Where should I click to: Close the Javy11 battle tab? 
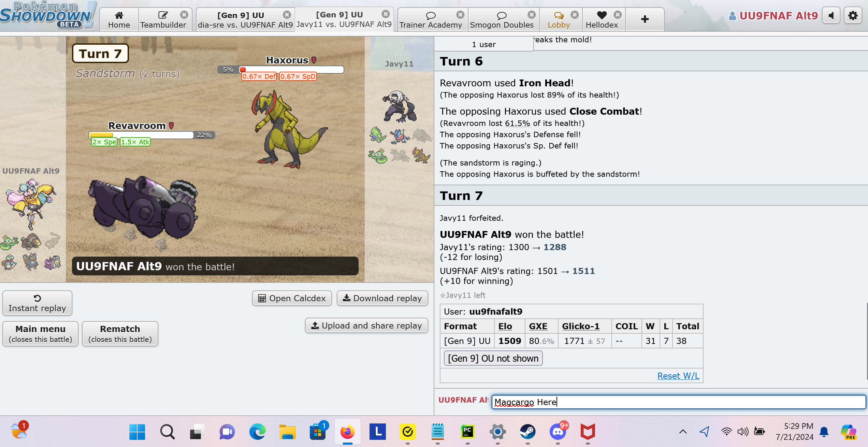[386, 14]
